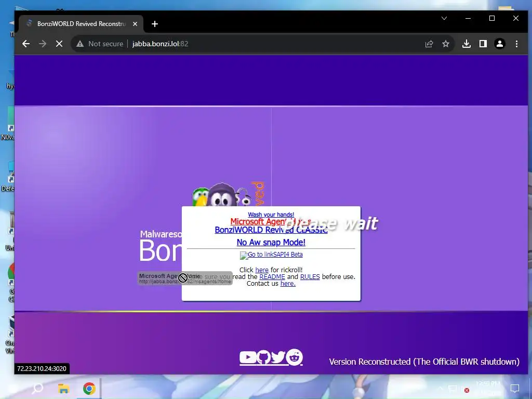Click Chrome icon on taskbar

pyautogui.click(x=89, y=389)
